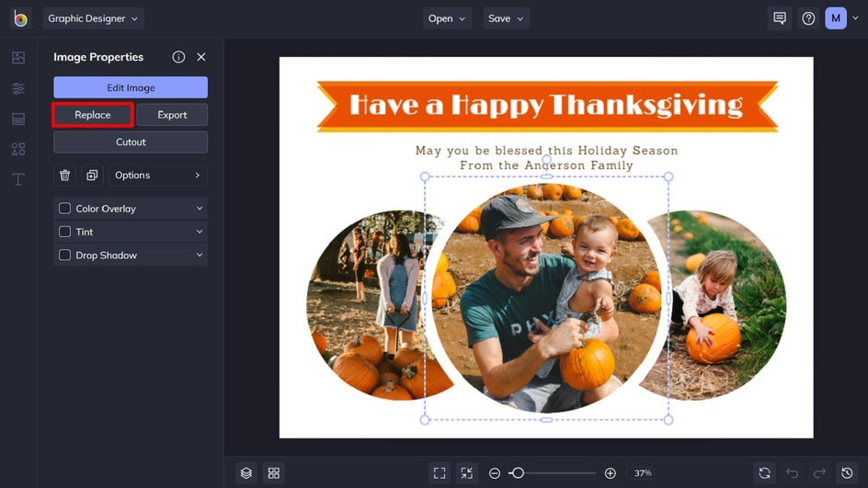Select the 'Have a Happy Thanksgiving' banner text
Screen dimensions: 868x488
coord(546,105)
